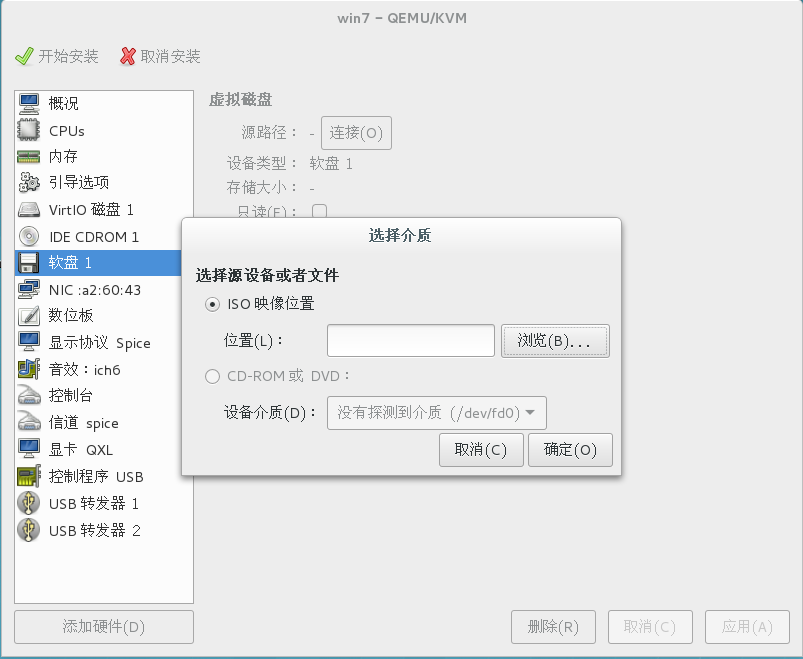The width and height of the screenshot is (803, 659).
Task: Click the 浏览(B)... browse button
Action: coord(555,341)
